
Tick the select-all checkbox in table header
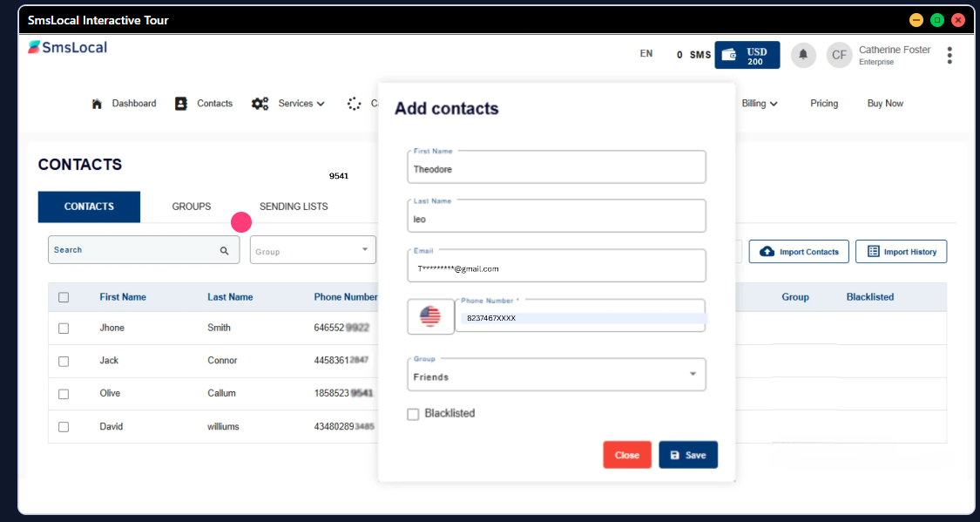(x=64, y=297)
